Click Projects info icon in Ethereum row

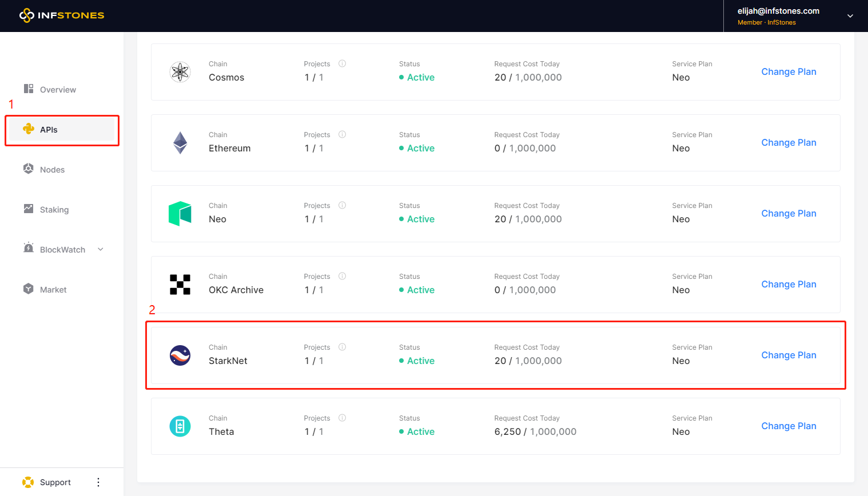click(x=343, y=134)
